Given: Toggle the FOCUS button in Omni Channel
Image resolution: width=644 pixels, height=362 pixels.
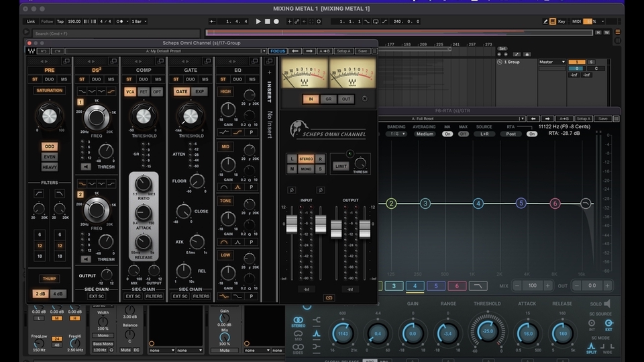Looking at the screenshot, I should (x=278, y=51).
